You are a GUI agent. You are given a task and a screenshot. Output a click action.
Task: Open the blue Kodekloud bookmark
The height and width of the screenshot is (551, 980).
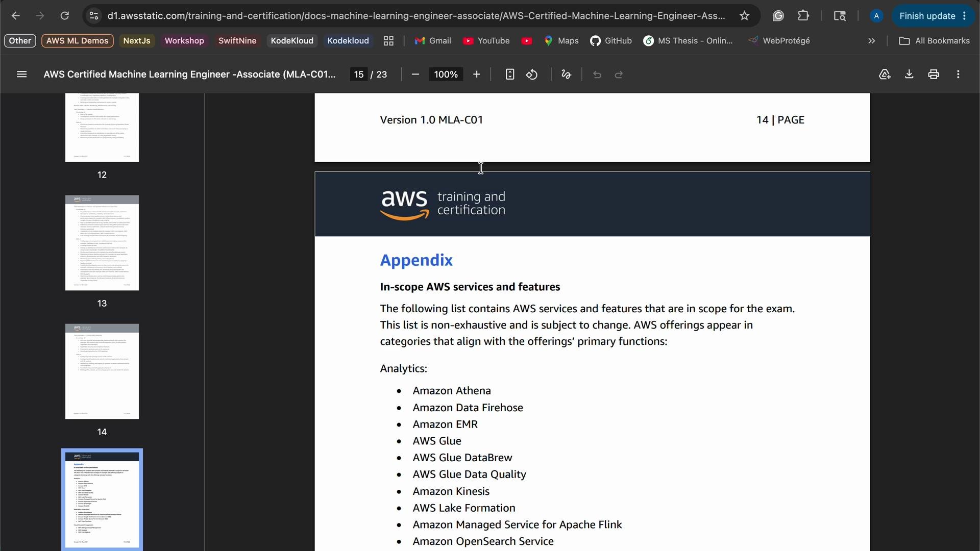348,41
